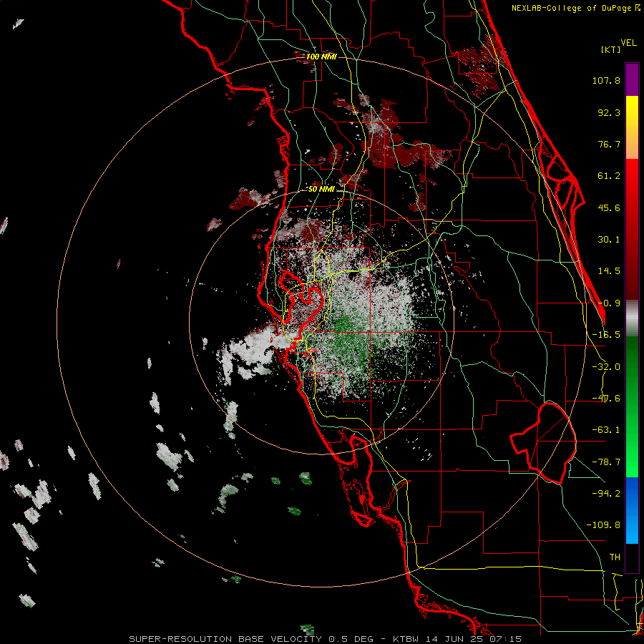
Task: Select the -0.9 velocity scale value
Action: coord(609,303)
